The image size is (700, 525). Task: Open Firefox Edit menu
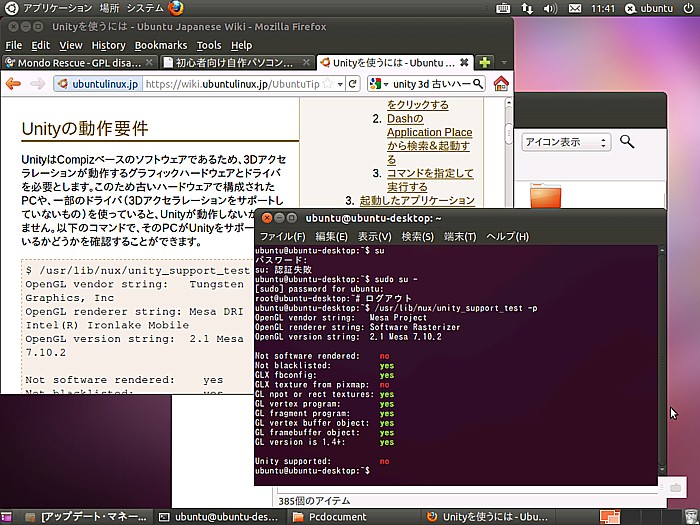[x=40, y=45]
